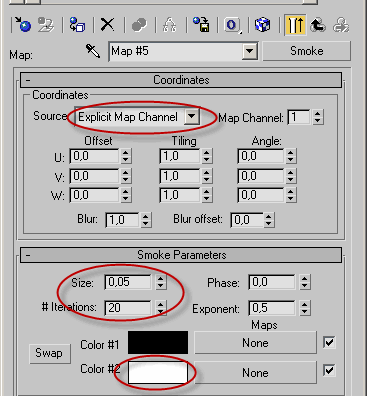The width and height of the screenshot is (367, 396).
Task: Collapse the Coordinates rollout
Action: coord(181,80)
